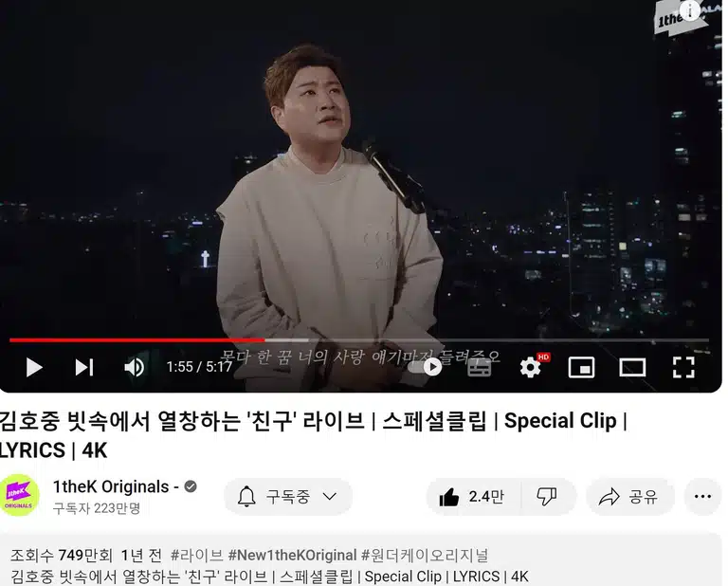This screenshot has width=728, height=586.
Task: Enable miniplayer mode
Action: 581,367
